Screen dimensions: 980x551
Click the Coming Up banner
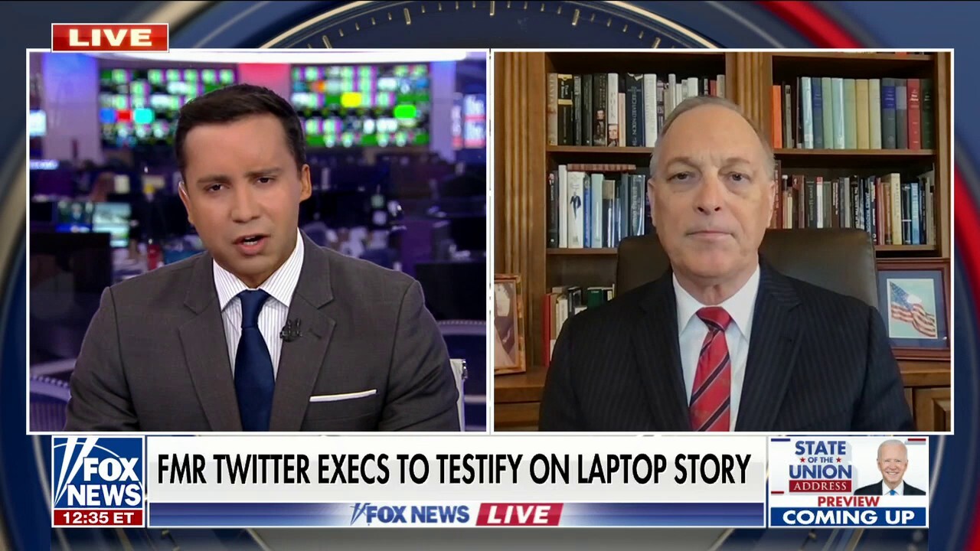pyautogui.click(x=848, y=517)
